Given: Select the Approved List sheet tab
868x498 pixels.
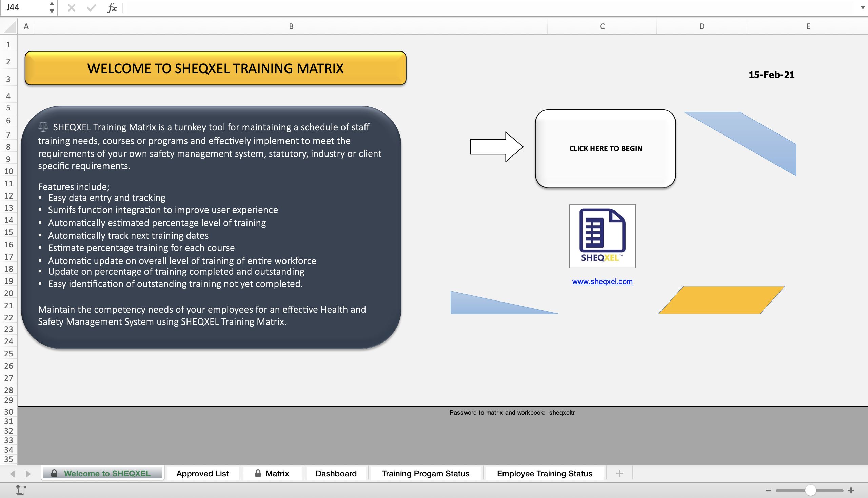Looking at the screenshot, I should (203, 473).
